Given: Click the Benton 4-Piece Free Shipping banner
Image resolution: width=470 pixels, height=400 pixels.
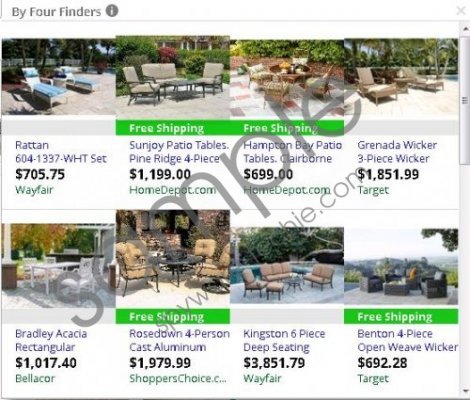Looking at the screenshot, I should point(401,316).
